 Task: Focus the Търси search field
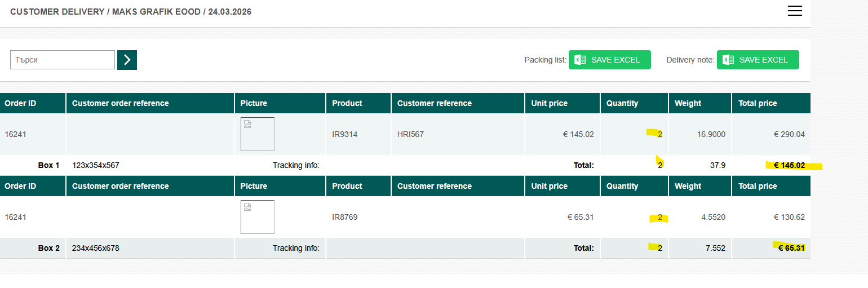63,60
